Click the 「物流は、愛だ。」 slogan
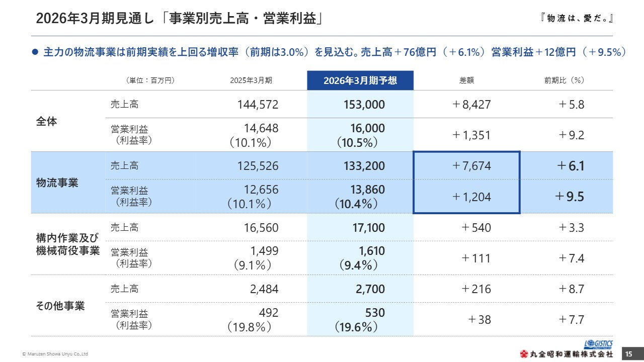 (574, 19)
